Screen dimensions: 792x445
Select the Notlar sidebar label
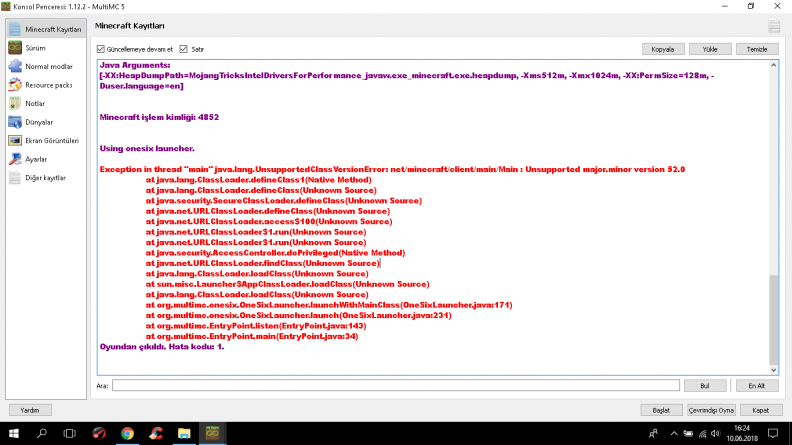pos(35,104)
